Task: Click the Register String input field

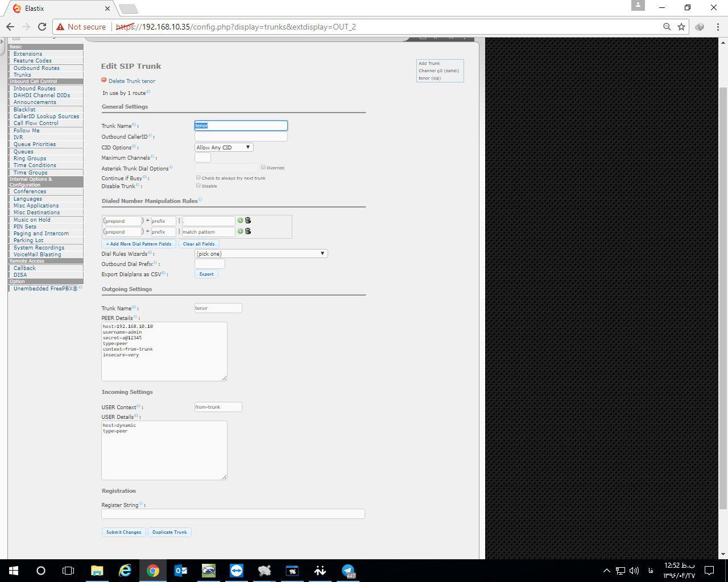Action: [233, 514]
